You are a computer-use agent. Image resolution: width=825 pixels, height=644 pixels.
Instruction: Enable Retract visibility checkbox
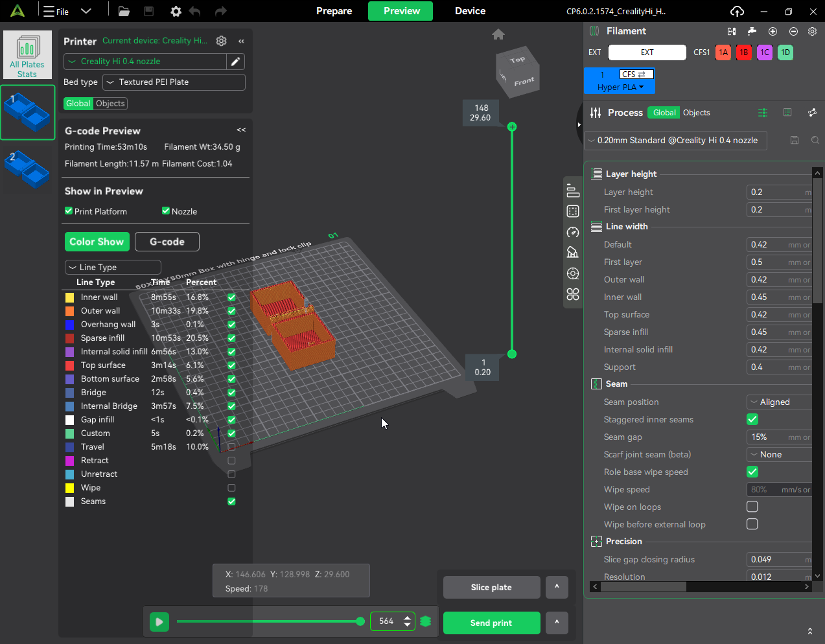click(x=231, y=461)
